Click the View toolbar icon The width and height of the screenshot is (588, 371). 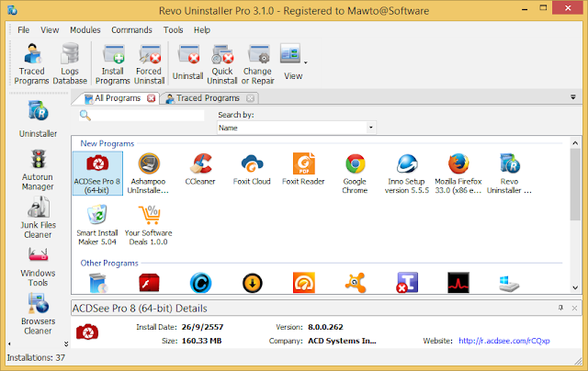[x=291, y=62]
